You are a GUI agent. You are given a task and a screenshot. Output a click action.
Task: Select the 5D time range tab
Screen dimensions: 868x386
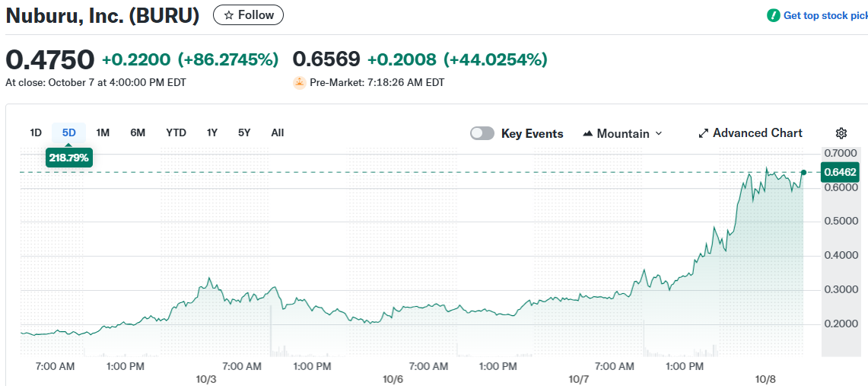[x=69, y=132]
